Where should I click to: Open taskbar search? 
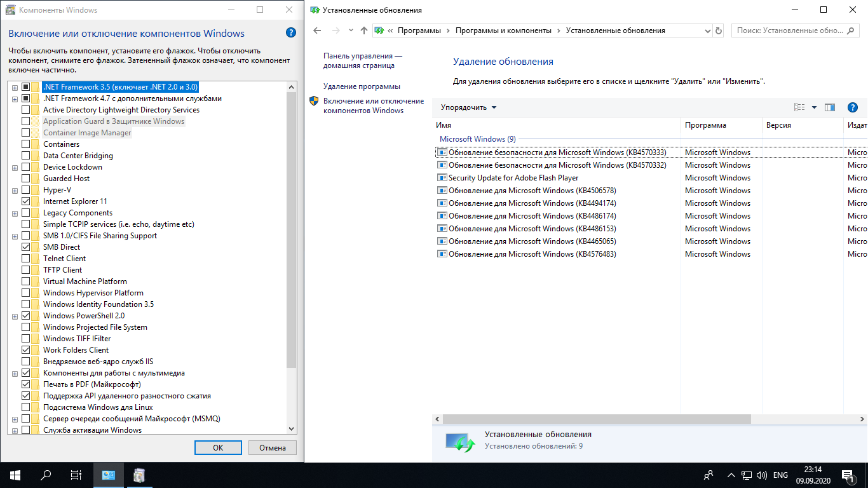pyautogui.click(x=46, y=475)
